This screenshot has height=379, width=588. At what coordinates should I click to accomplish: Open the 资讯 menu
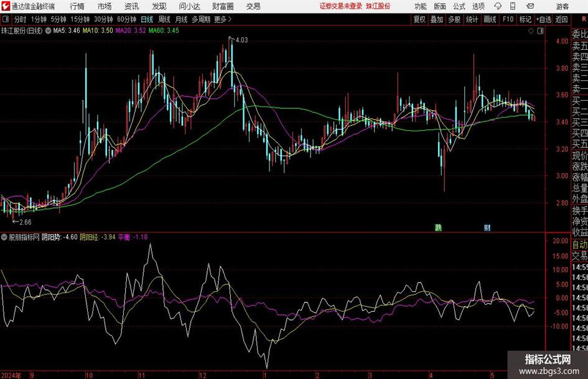132,6
